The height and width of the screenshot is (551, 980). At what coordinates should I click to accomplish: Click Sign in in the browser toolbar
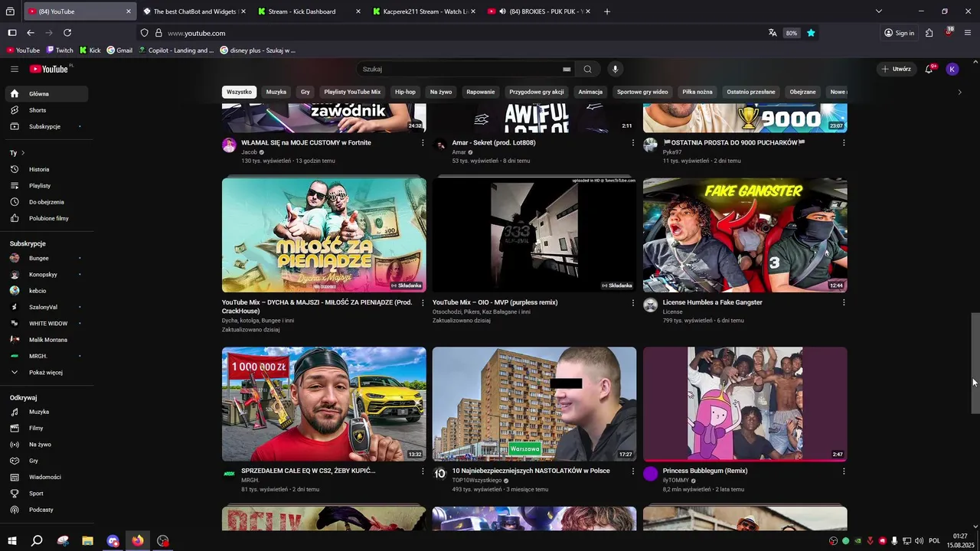[899, 33]
